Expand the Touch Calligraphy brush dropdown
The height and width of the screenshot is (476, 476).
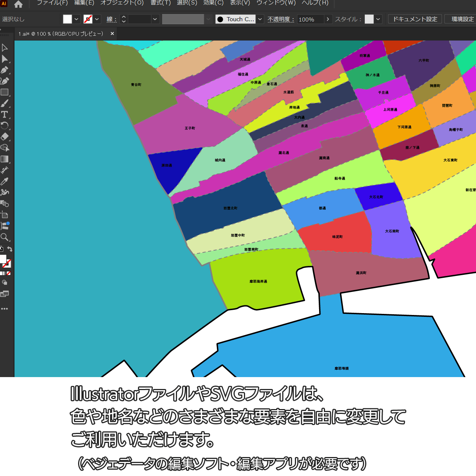(x=260, y=19)
